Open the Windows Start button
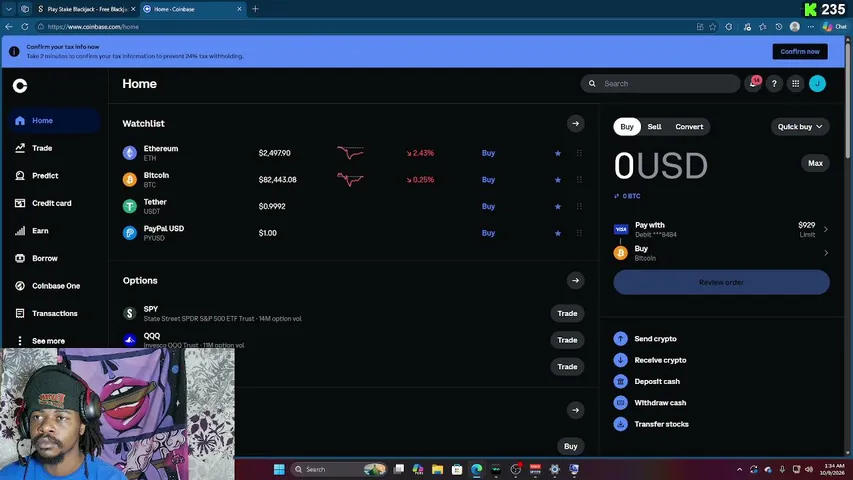Viewport: 853px width, 480px height. coord(279,469)
